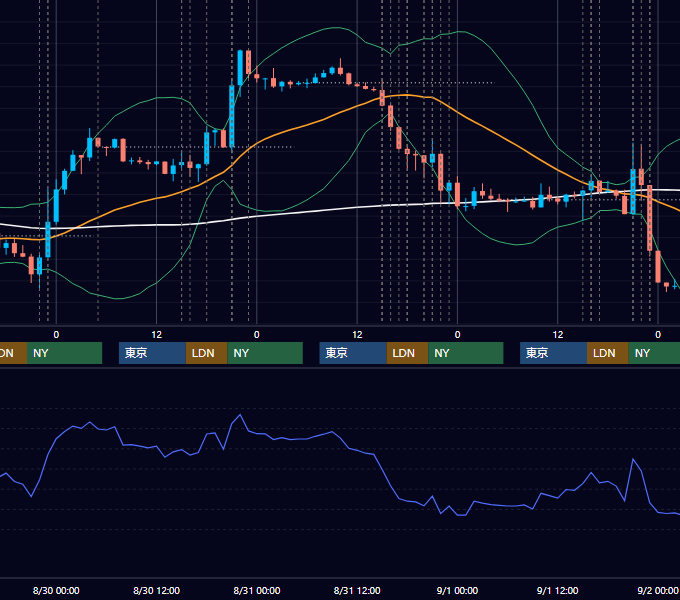Click the 9/2 00:00 date label
Image resolution: width=680 pixels, height=600 pixels.
pos(657,590)
